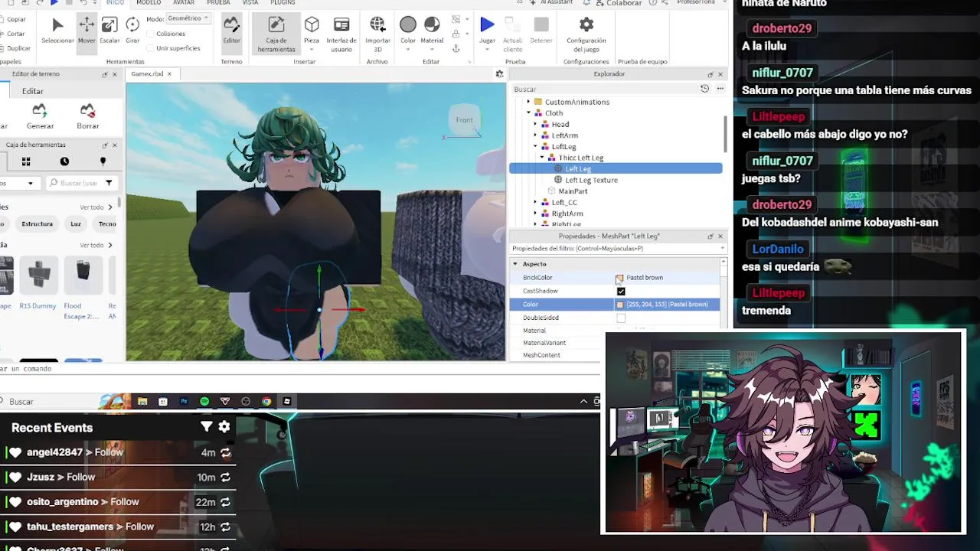Viewport: 980px width, 551px height.
Task: Click the lock tool icon
Action: pyautogui.click(x=456, y=34)
